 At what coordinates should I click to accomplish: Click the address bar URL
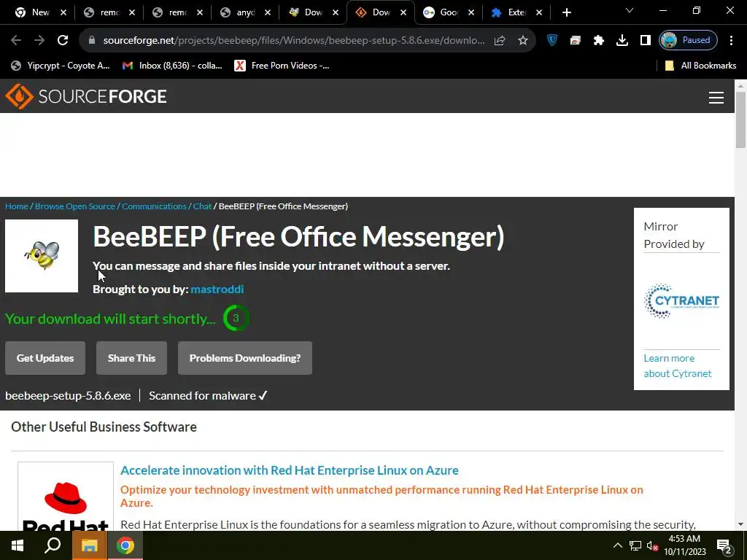[x=293, y=41]
